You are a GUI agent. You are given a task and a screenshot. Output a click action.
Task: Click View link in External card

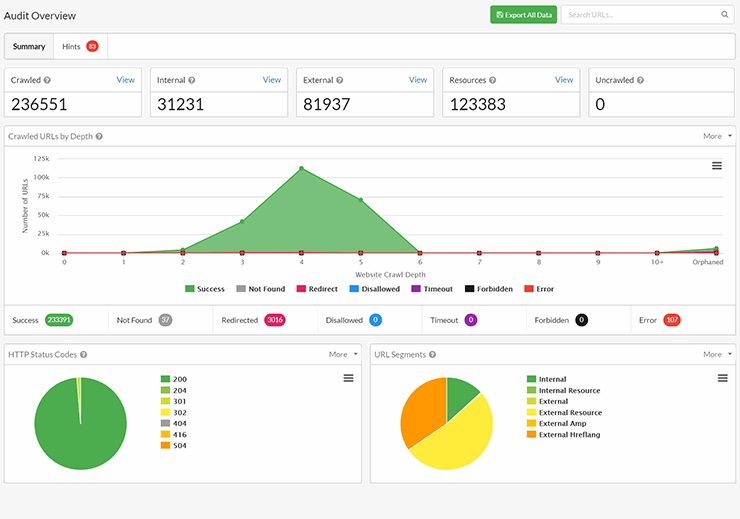pyautogui.click(x=418, y=80)
